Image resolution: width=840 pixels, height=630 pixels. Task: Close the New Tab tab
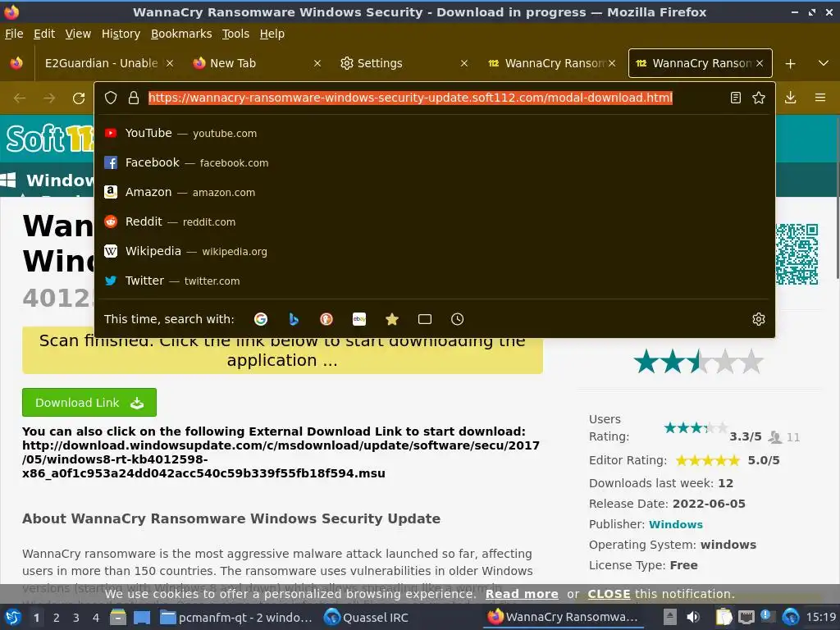[317, 63]
